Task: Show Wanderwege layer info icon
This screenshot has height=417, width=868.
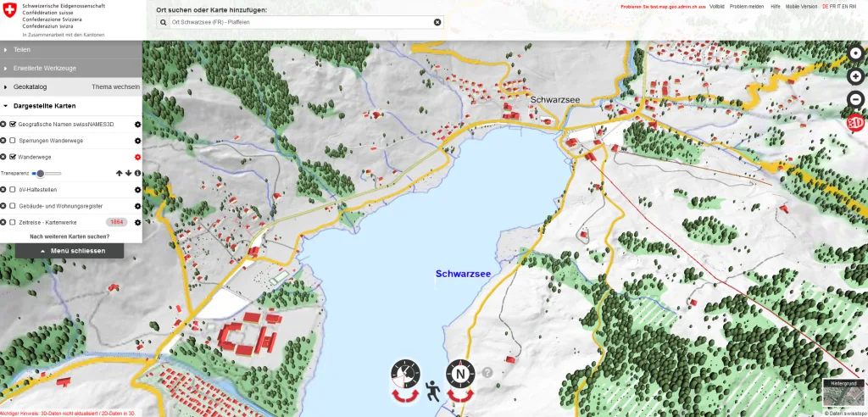Action: (138, 174)
